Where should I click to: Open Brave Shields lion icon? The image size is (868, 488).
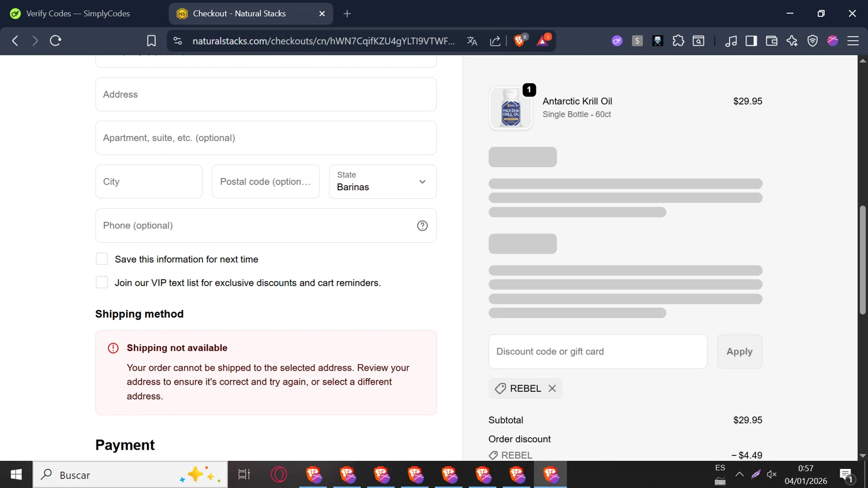tap(520, 40)
